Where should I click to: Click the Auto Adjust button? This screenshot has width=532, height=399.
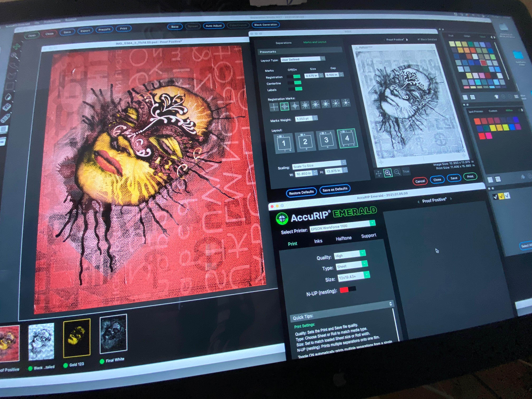[x=214, y=26]
